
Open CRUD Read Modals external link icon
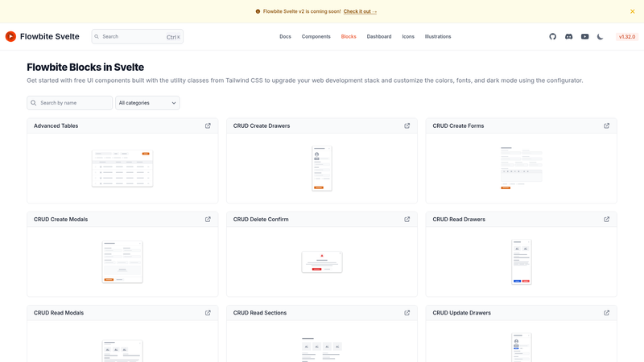(x=208, y=313)
